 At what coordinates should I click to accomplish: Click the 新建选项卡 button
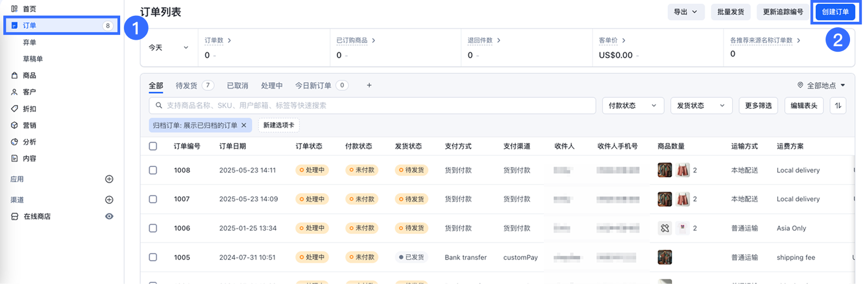(x=278, y=125)
